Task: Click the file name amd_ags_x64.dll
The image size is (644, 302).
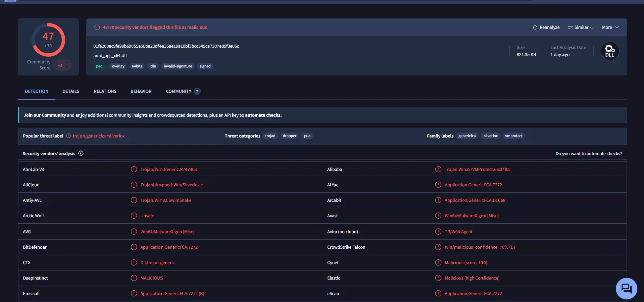Action: coord(110,56)
